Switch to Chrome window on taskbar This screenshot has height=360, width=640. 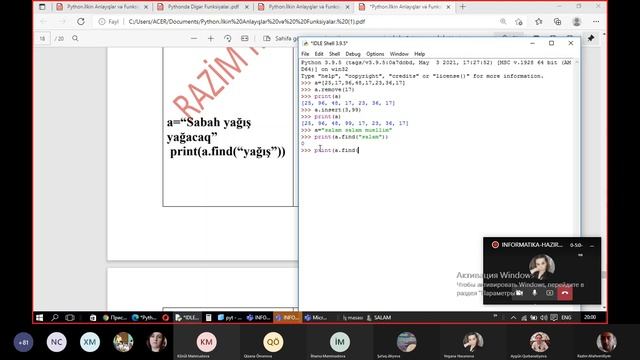click(x=115, y=318)
